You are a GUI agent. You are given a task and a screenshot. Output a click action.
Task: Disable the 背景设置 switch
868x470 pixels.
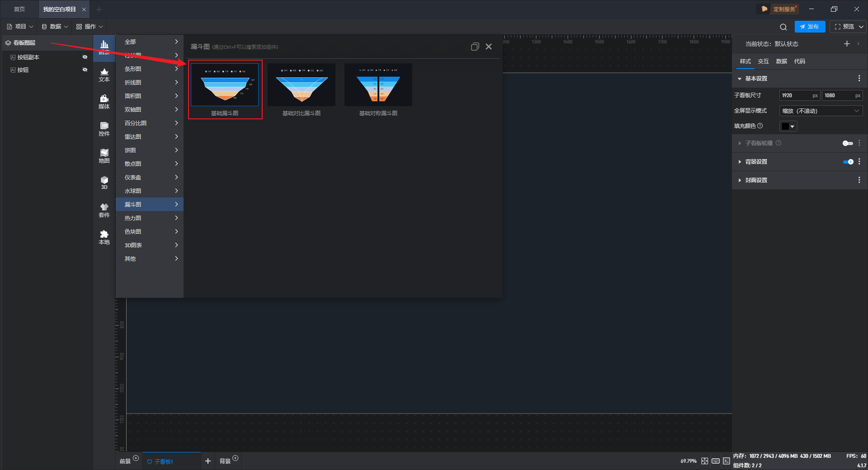point(848,162)
